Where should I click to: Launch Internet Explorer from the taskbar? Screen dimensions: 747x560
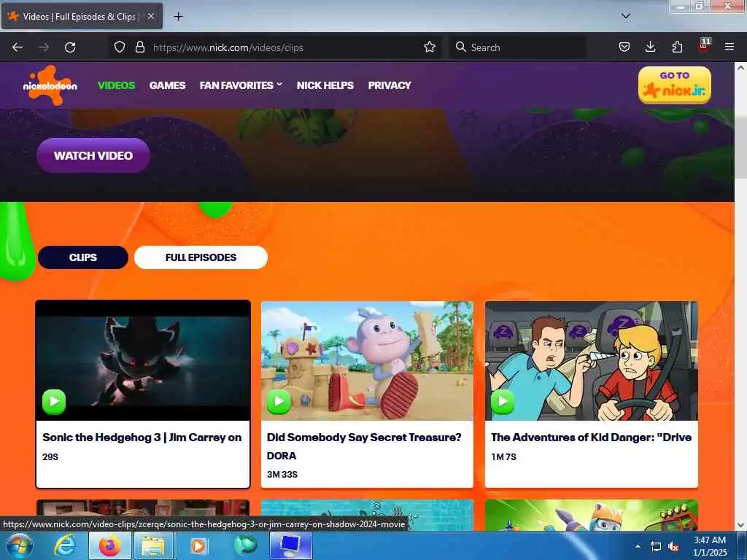[64, 545]
